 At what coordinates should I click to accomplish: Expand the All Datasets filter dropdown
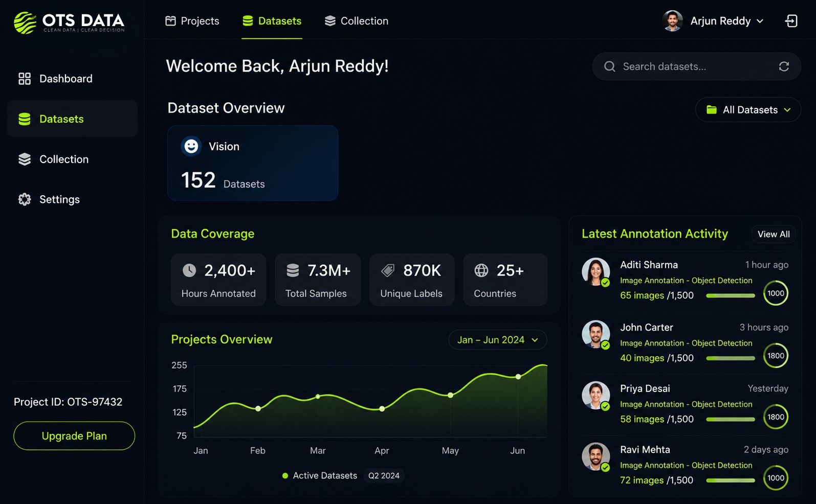tap(748, 110)
